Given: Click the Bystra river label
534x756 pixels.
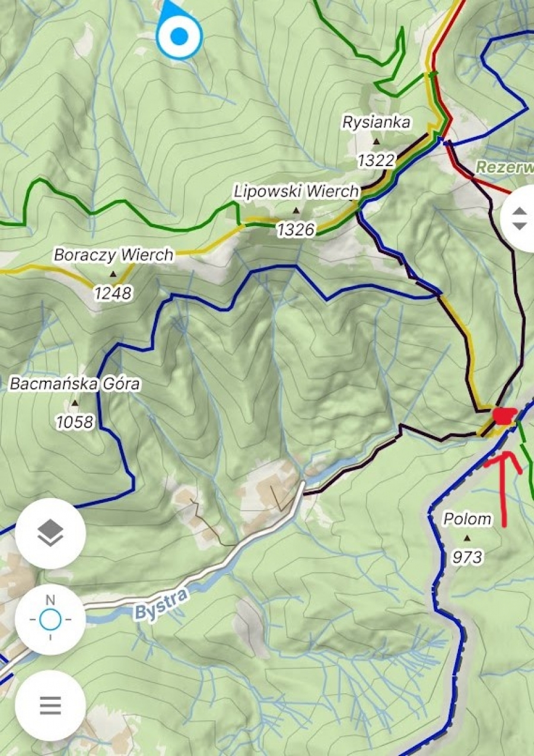Looking at the screenshot, I should pos(161,604).
